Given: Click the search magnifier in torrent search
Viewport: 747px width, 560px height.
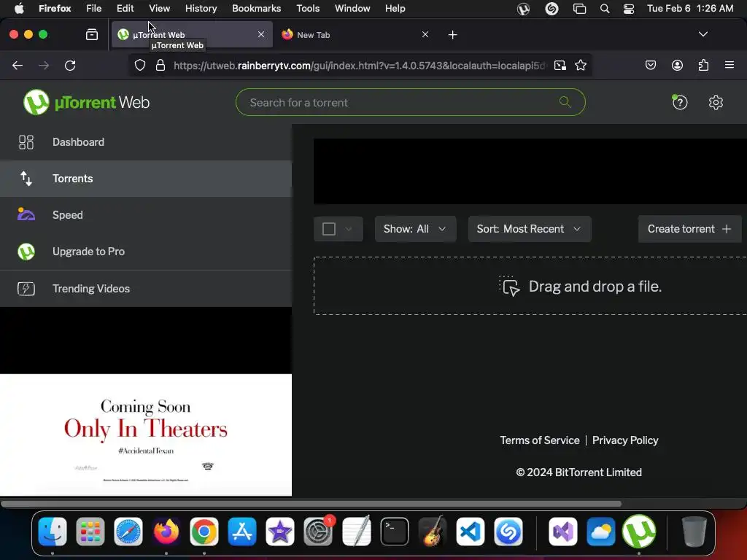Looking at the screenshot, I should 565,102.
